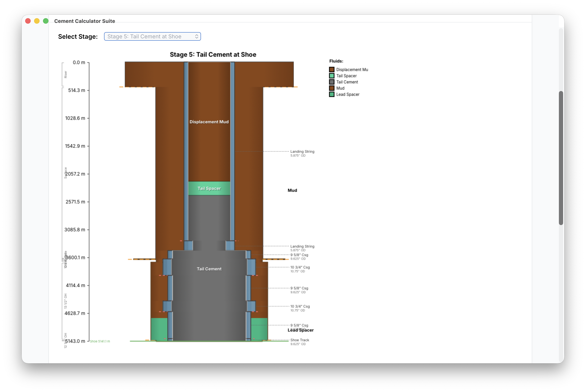
Task: Click the Tail Spacer band in the wellbore
Action: tap(209, 188)
